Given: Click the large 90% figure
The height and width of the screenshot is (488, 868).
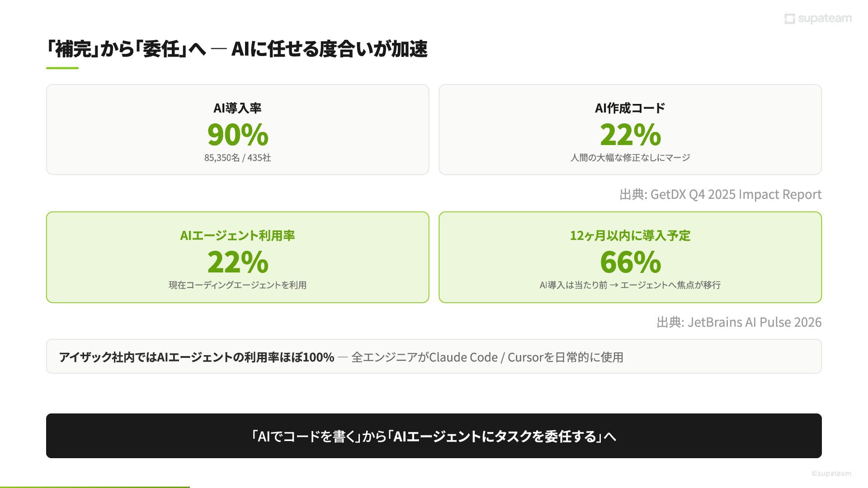Looking at the screenshot, I should 237,135.
